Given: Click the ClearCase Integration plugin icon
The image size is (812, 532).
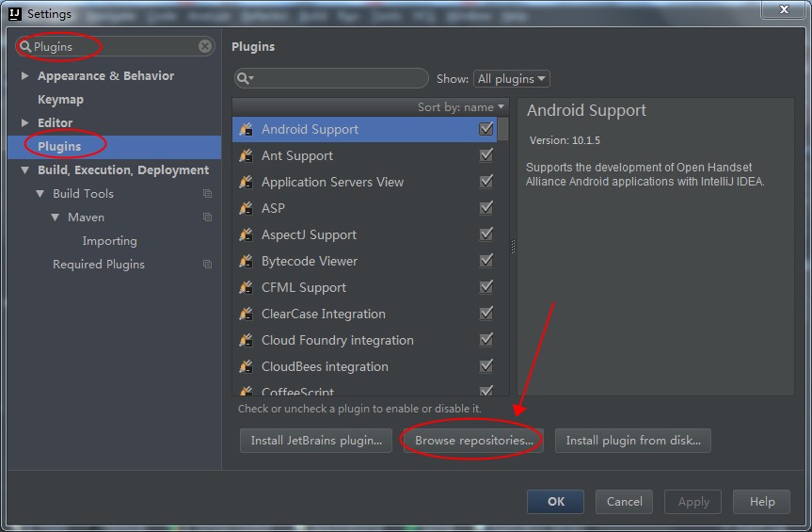Looking at the screenshot, I should (x=246, y=314).
